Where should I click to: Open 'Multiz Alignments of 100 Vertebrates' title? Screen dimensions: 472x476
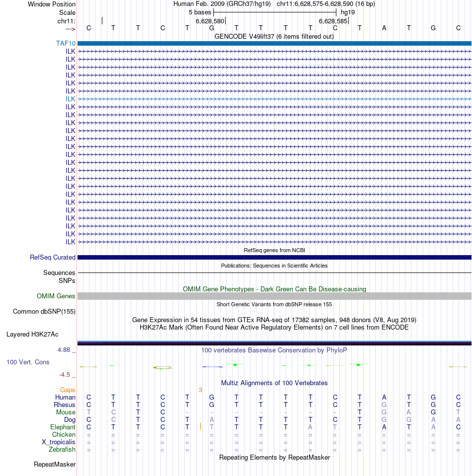(x=274, y=383)
